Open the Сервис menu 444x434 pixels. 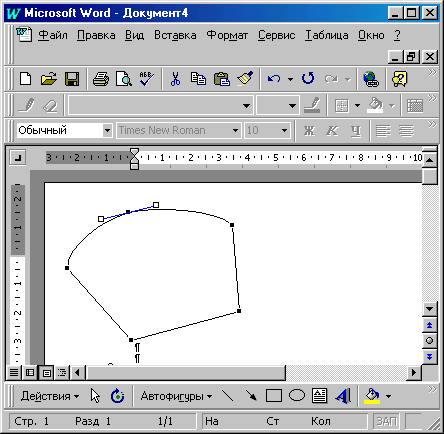[277, 35]
